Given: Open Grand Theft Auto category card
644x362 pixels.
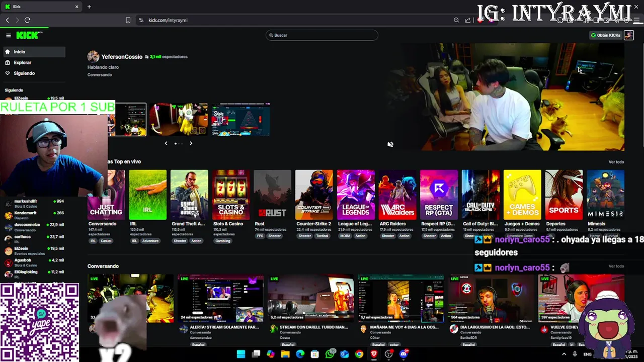Looking at the screenshot, I should (189, 195).
